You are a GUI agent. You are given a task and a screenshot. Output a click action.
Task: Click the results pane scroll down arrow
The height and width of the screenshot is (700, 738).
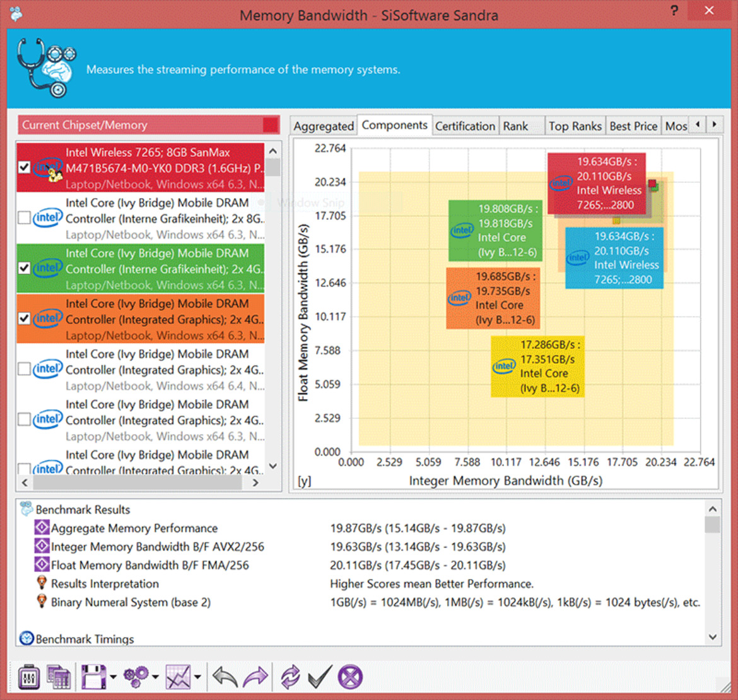[713, 637]
